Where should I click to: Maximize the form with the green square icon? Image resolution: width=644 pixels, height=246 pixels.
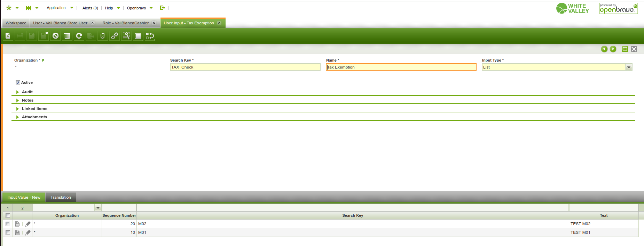tap(625, 49)
